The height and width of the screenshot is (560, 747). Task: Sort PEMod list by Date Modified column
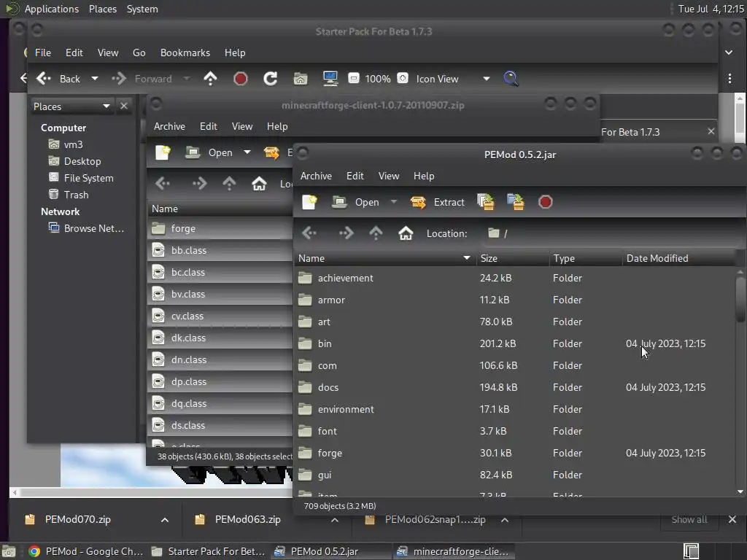coord(679,258)
